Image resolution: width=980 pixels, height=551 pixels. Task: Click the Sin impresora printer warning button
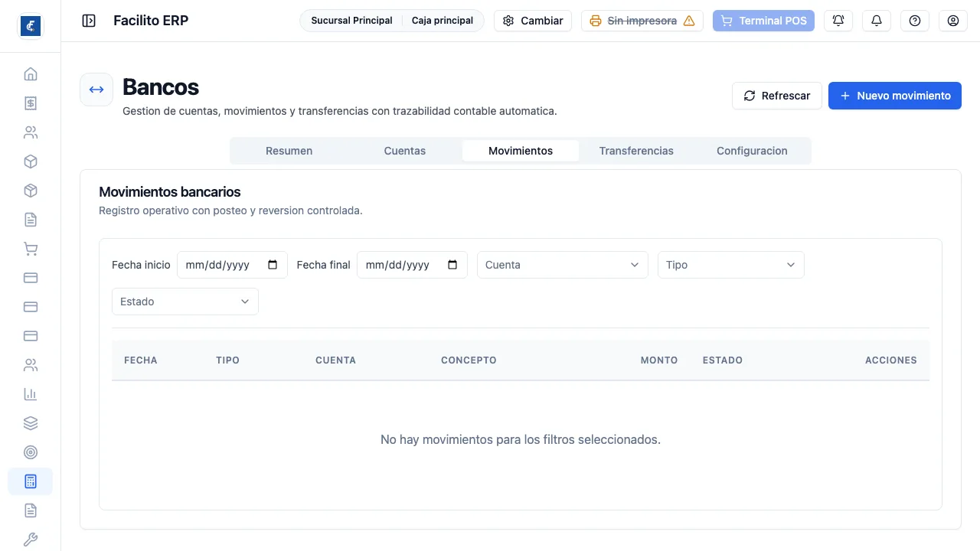coord(642,21)
